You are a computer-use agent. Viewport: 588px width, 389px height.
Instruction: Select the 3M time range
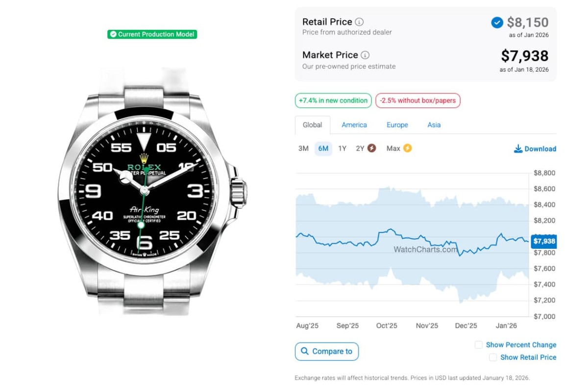(303, 148)
